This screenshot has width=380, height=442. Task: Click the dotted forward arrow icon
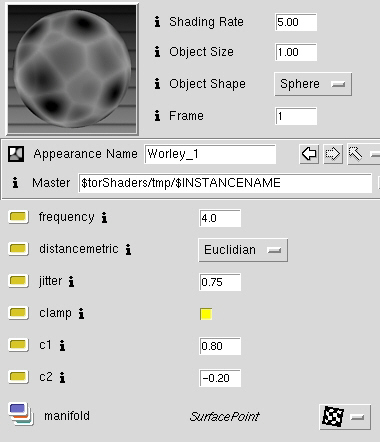[x=333, y=154]
